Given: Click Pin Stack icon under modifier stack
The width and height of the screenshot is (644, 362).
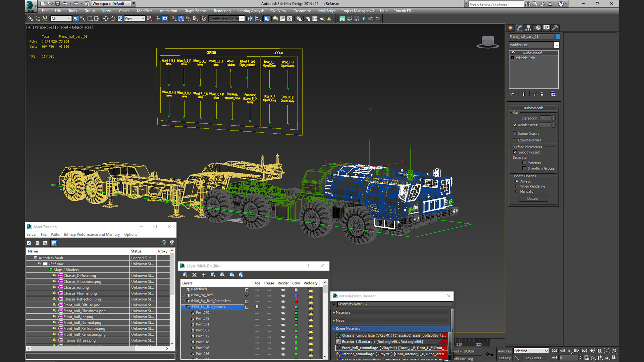Looking at the screenshot, I should pos(513,94).
